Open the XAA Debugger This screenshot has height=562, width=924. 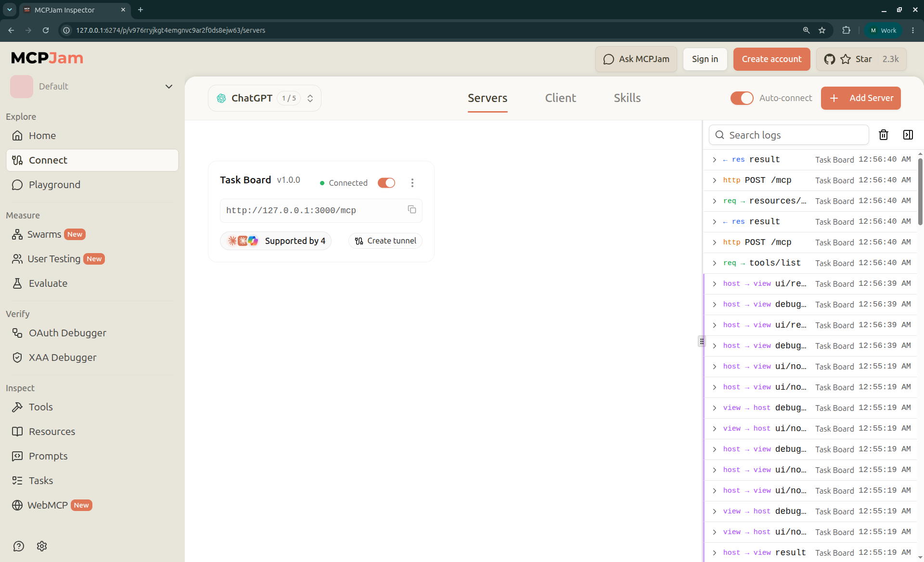pos(92,358)
